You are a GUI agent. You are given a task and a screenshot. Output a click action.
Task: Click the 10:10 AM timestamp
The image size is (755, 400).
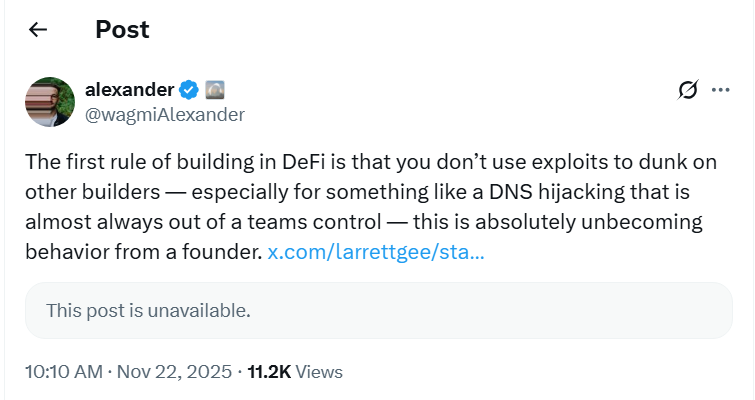[x=63, y=372]
